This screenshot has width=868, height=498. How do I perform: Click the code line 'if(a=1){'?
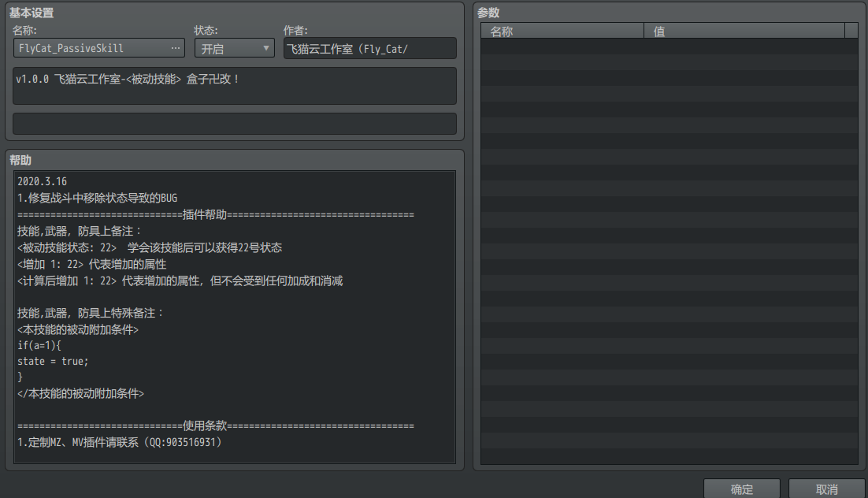39,345
